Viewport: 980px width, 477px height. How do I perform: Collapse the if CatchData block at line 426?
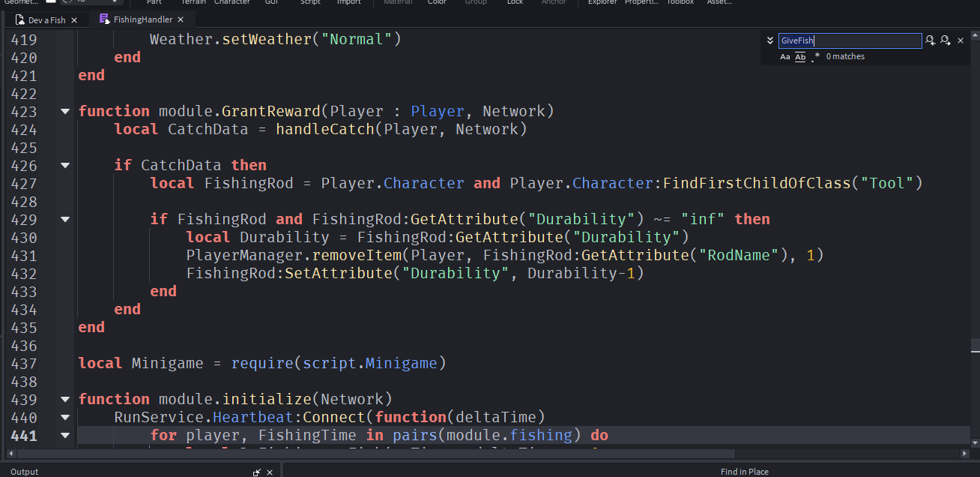point(65,166)
